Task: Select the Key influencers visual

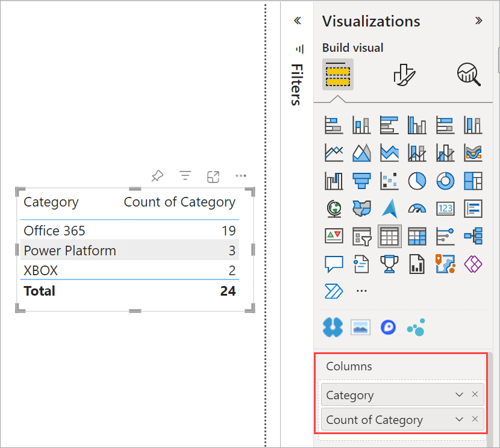Action: [445, 237]
